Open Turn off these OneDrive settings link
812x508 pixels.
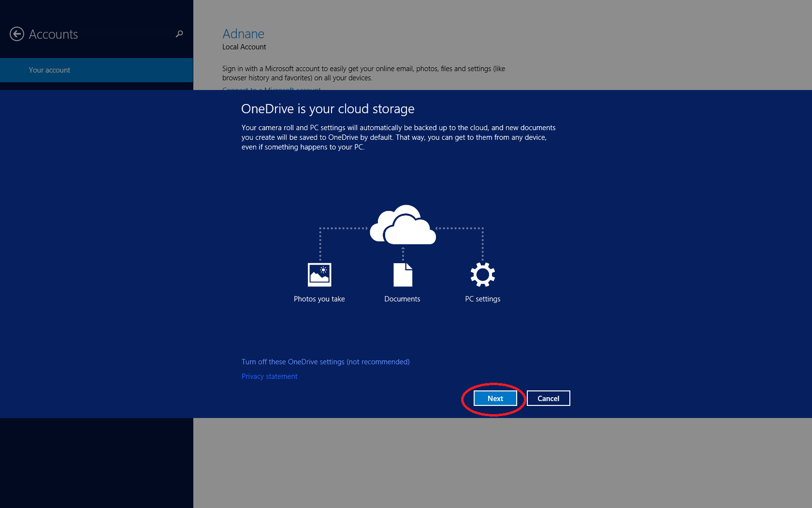(x=325, y=362)
